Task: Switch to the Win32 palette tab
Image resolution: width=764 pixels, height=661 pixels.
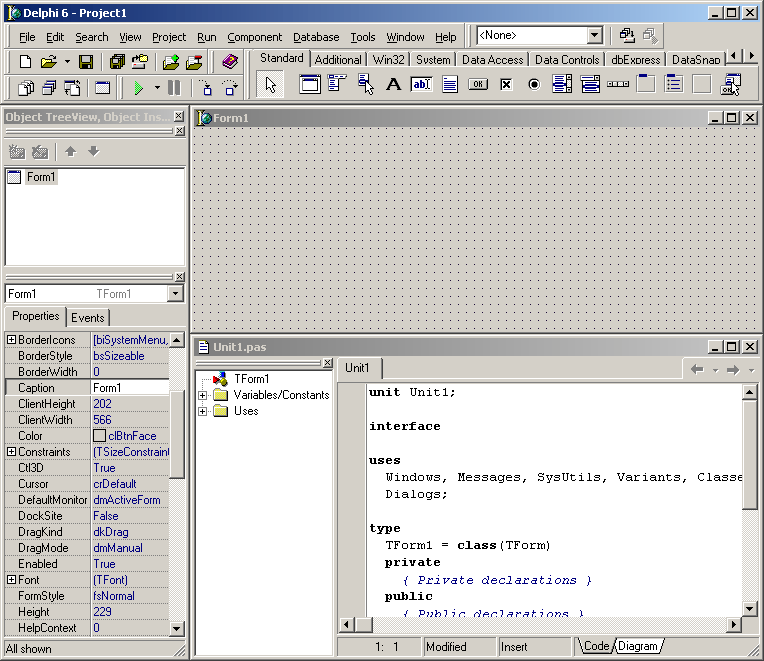Action: 388,60
